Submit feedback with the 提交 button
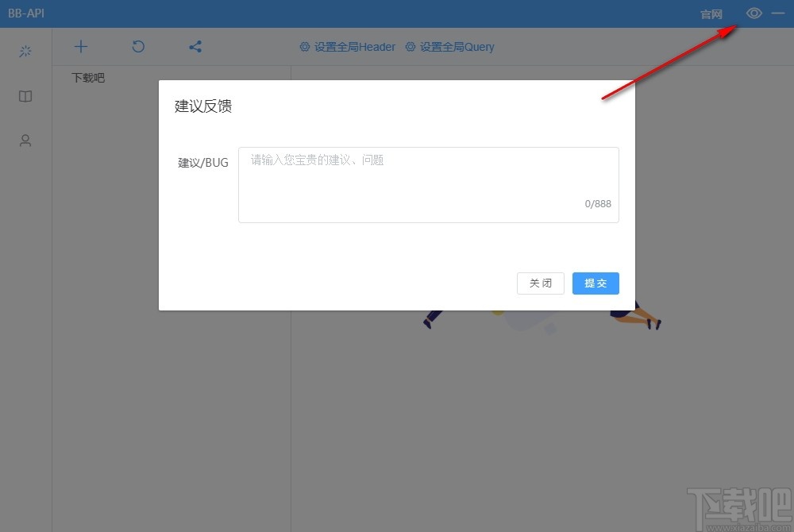 pyautogui.click(x=595, y=283)
